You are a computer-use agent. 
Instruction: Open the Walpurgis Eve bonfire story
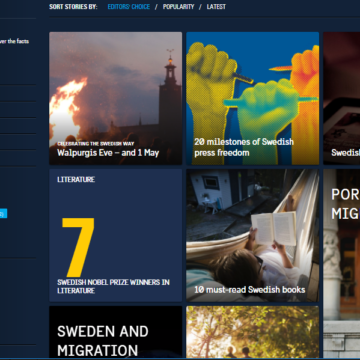[116, 98]
